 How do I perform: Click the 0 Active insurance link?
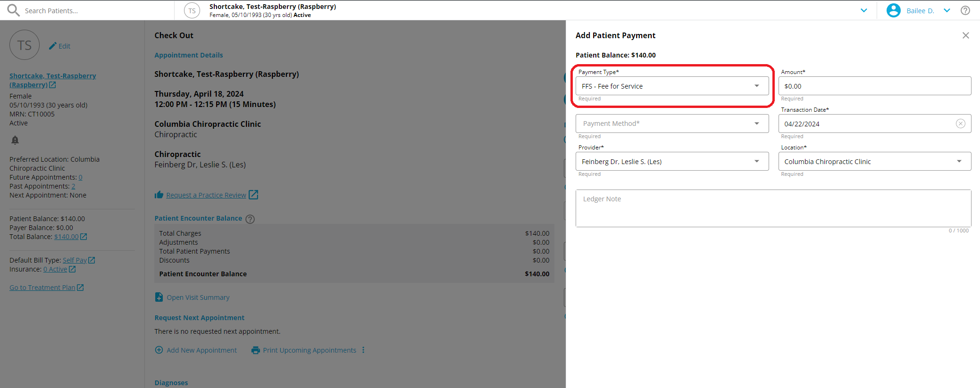click(55, 269)
